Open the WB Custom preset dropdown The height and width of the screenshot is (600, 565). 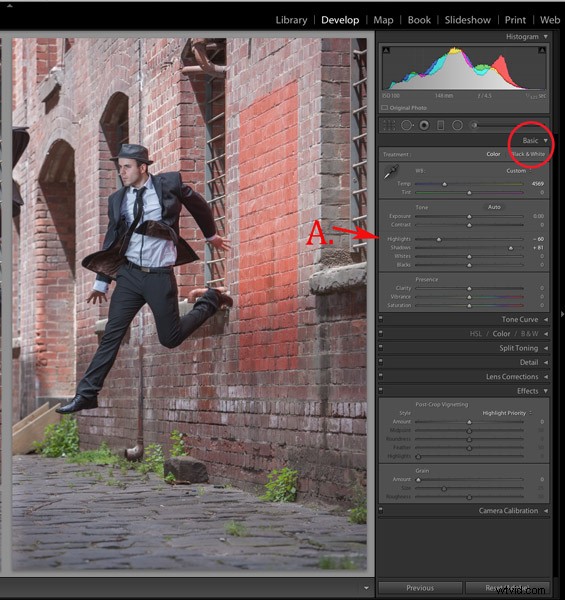coord(518,171)
